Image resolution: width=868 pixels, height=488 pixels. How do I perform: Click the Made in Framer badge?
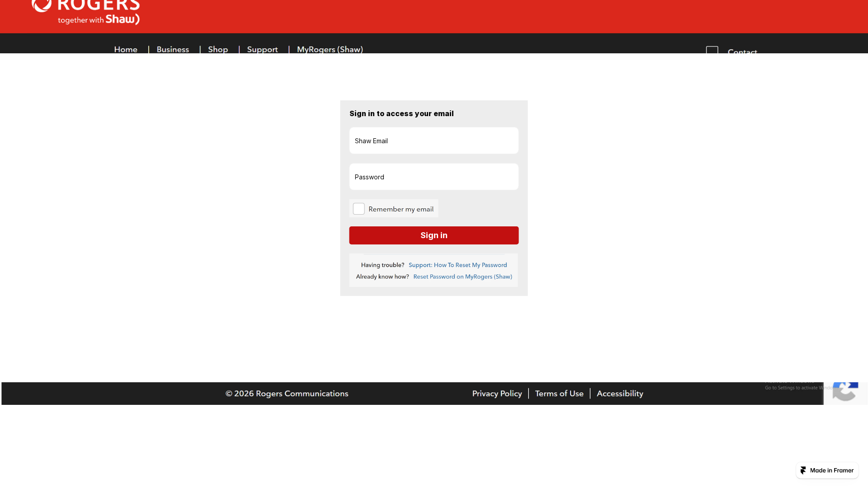(827, 470)
